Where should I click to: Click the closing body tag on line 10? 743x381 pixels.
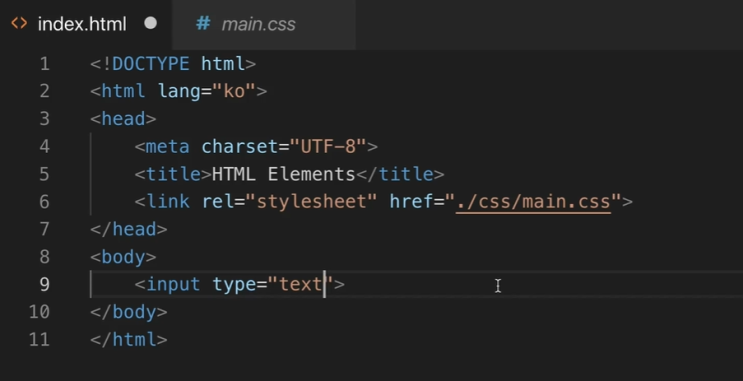click(128, 312)
